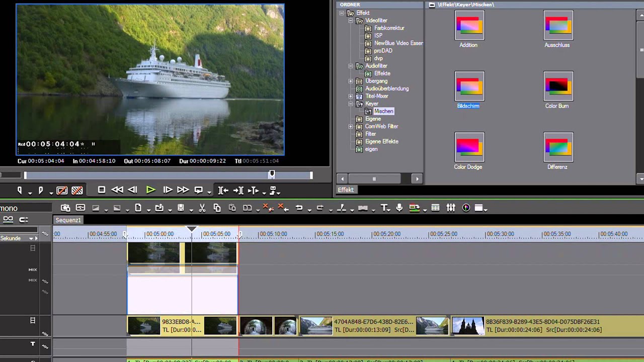Expand the ComWeb Filter folder
This screenshot has width=644, height=362.
pyautogui.click(x=351, y=126)
